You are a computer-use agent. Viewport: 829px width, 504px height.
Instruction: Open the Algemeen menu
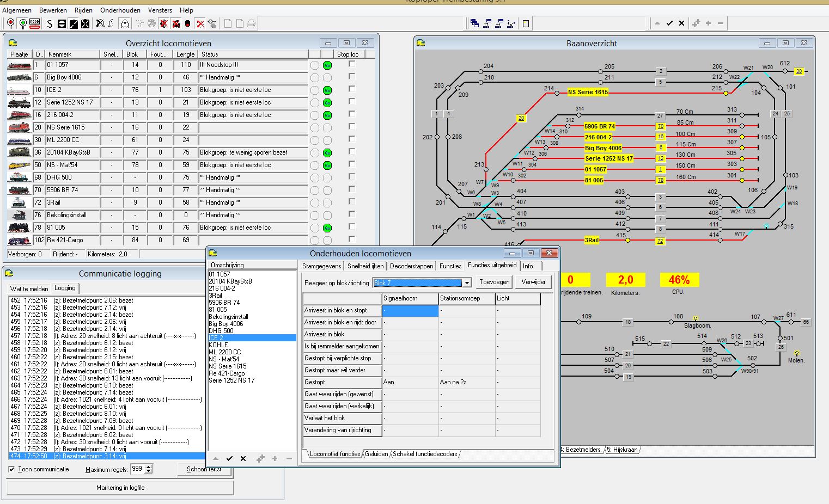(17, 10)
